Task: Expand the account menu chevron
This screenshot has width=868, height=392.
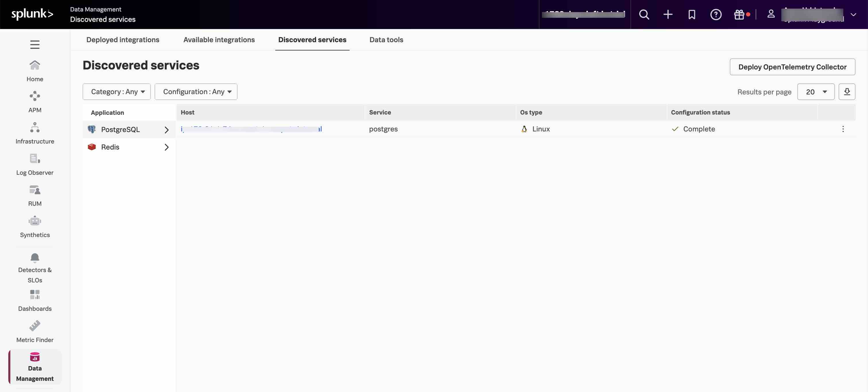Action: pyautogui.click(x=853, y=14)
